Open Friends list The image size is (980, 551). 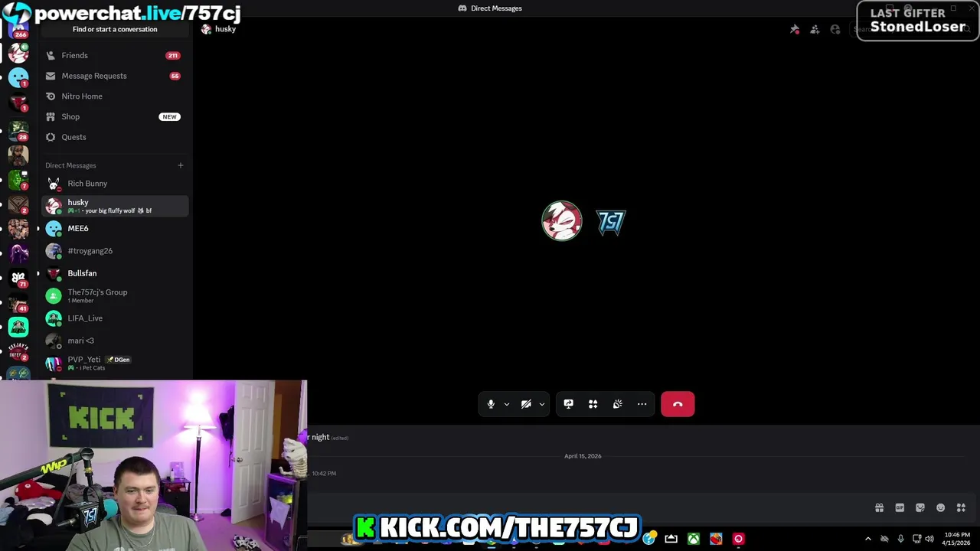click(113, 55)
